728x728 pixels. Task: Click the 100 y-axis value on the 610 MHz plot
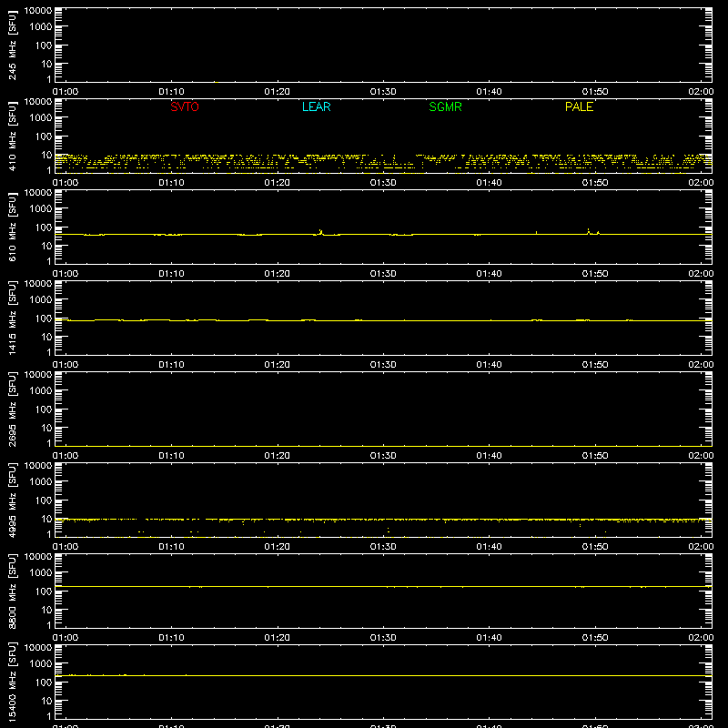(x=44, y=227)
